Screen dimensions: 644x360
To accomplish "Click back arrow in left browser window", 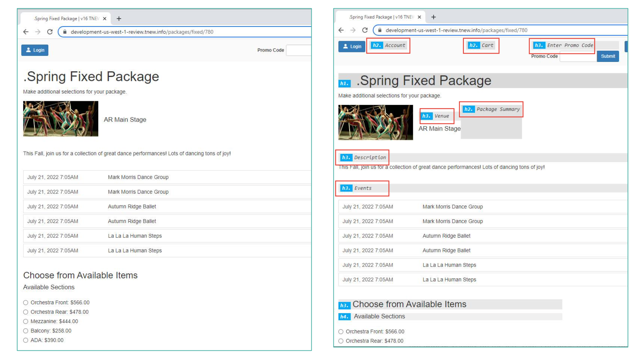I will tap(26, 32).
